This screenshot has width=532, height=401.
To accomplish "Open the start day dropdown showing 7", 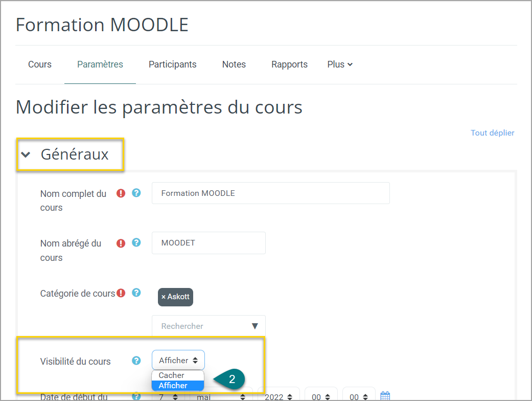I will tap(168, 396).
